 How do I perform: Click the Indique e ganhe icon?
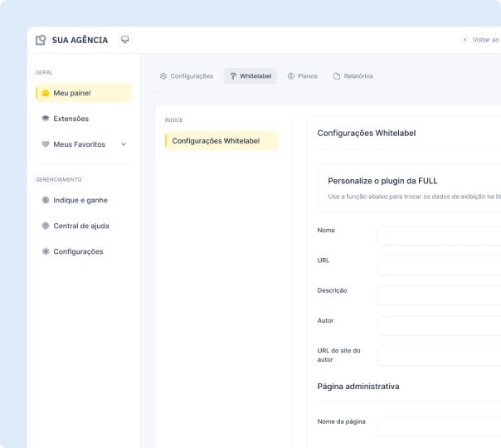[x=46, y=200]
